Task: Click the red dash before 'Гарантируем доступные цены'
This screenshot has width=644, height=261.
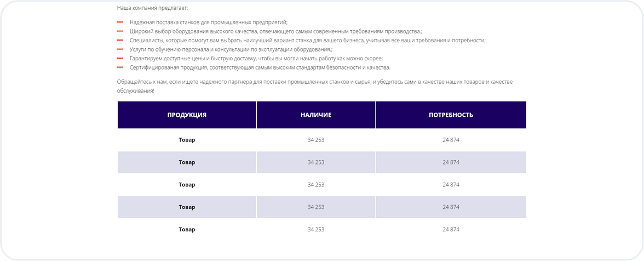Action: point(120,58)
